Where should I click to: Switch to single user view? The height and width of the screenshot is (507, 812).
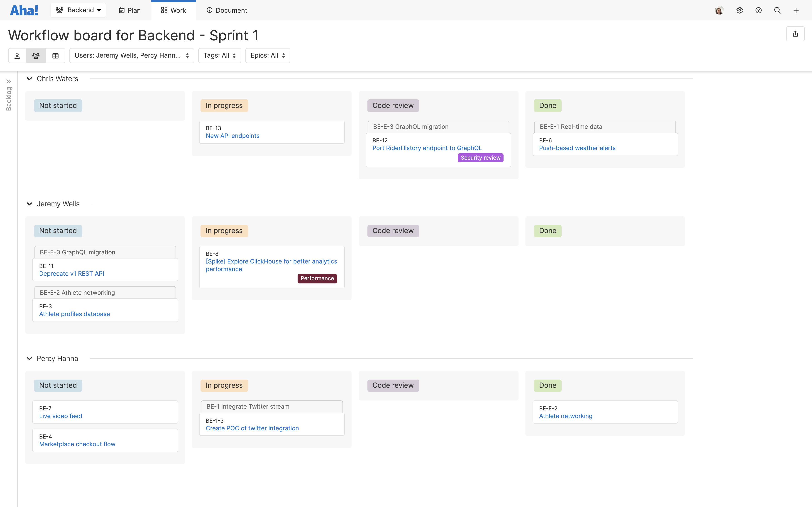(17, 56)
